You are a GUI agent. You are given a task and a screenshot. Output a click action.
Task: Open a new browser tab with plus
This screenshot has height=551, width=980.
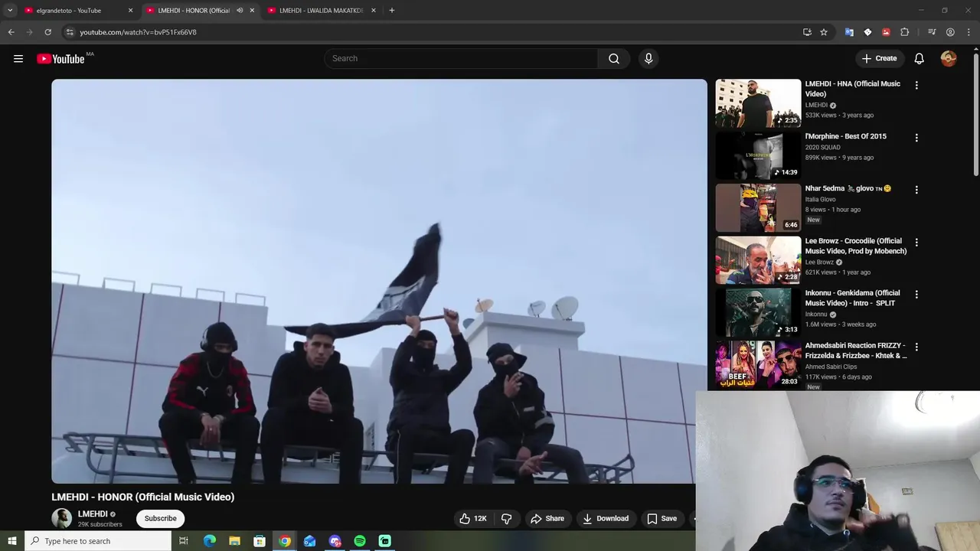coord(391,10)
